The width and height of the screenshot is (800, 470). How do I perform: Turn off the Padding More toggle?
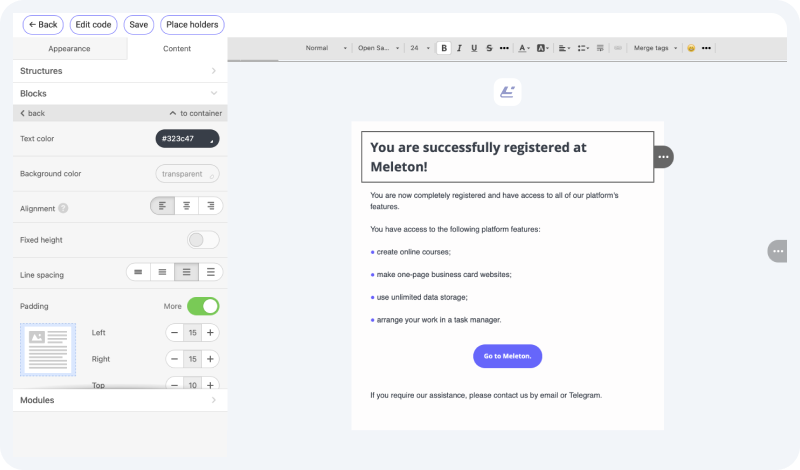click(x=203, y=306)
